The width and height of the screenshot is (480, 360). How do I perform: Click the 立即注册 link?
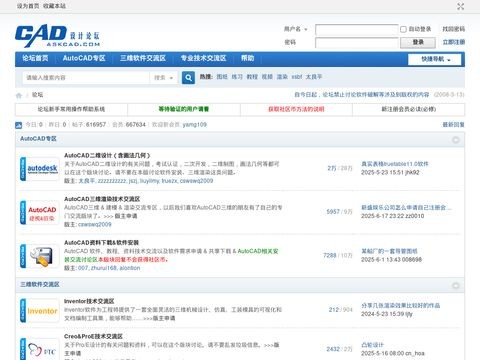point(453,42)
